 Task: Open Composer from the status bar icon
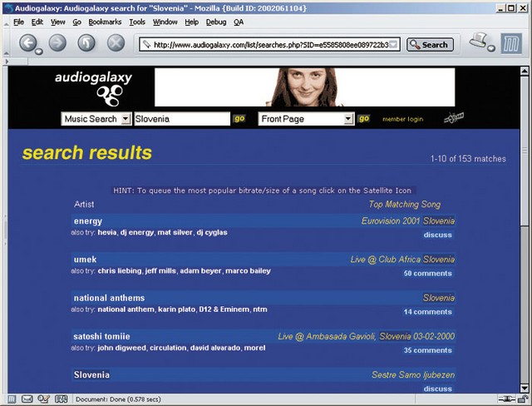(x=44, y=399)
